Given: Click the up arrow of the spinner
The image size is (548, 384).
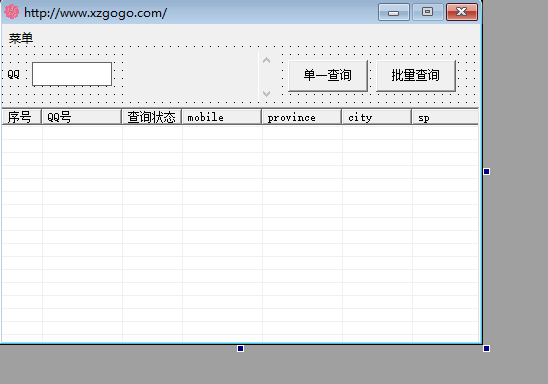Looking at the screenshot, I should (x=266, y=60).
